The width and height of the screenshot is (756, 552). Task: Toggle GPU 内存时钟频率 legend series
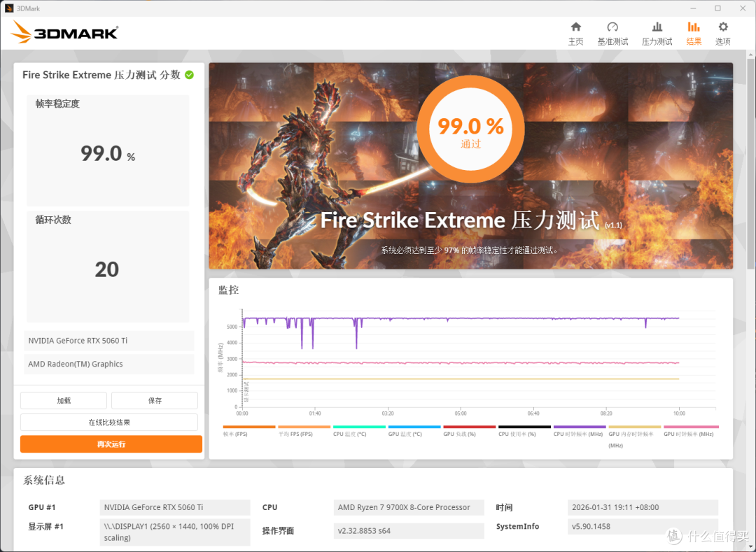pos(634,437)
